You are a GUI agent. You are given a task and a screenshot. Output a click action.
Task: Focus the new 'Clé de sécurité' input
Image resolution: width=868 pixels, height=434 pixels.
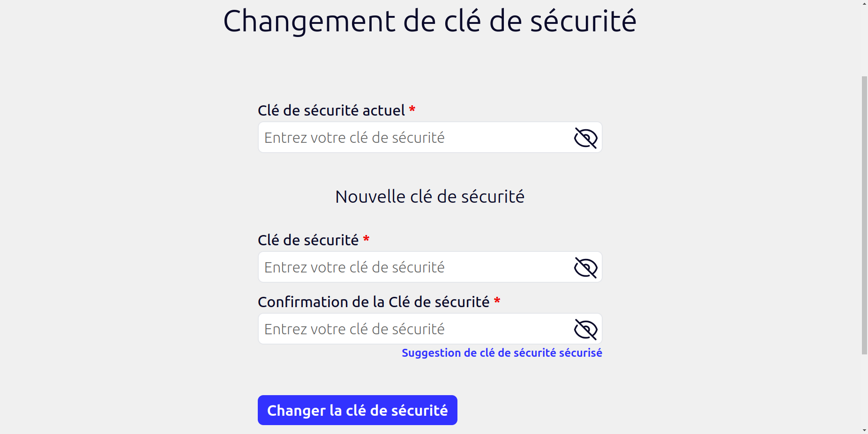412,267
